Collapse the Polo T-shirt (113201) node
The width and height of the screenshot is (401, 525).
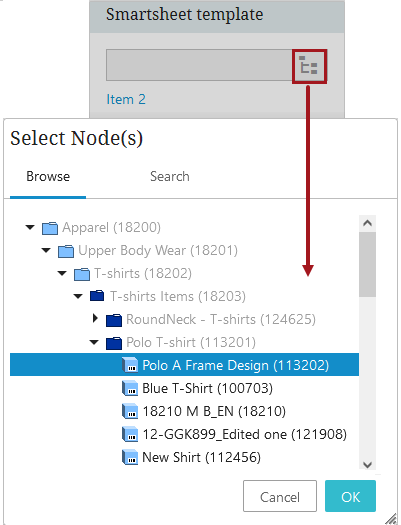94,342
